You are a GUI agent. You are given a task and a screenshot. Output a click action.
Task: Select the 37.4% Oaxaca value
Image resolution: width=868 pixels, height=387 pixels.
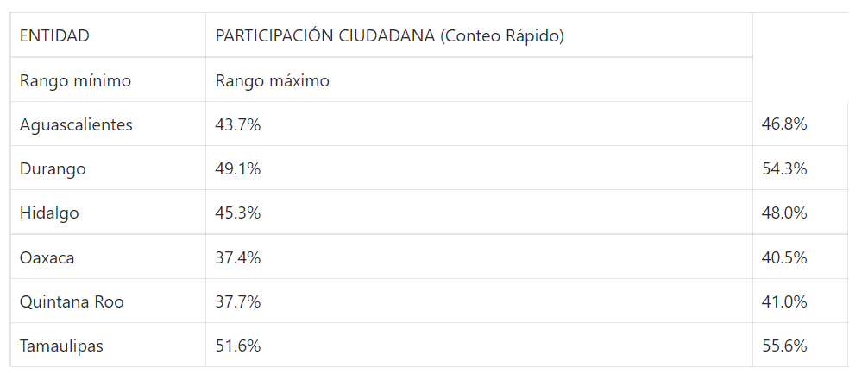point(238,257)
